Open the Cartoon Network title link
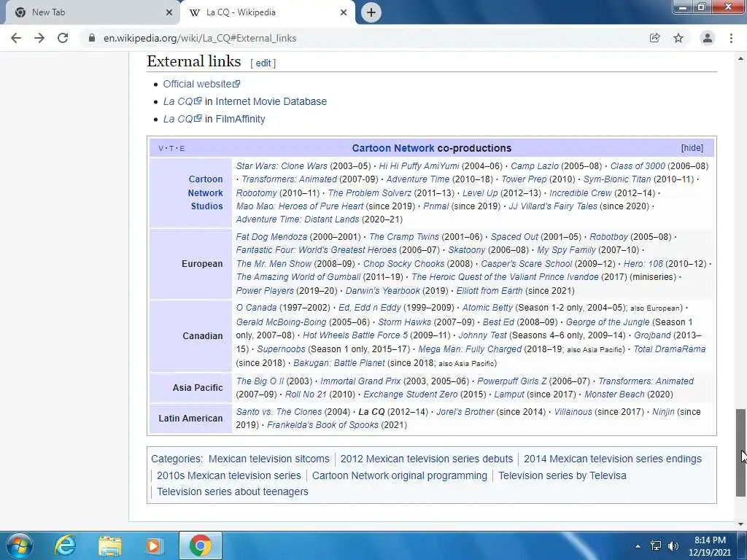 [393, 148]
